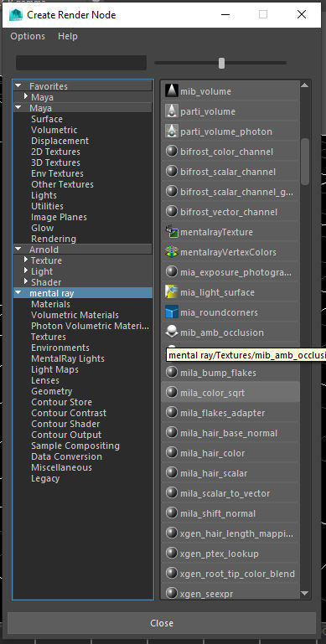Click the xgen_root_tip_color_blend sphere icon

(x=172, y=574)
